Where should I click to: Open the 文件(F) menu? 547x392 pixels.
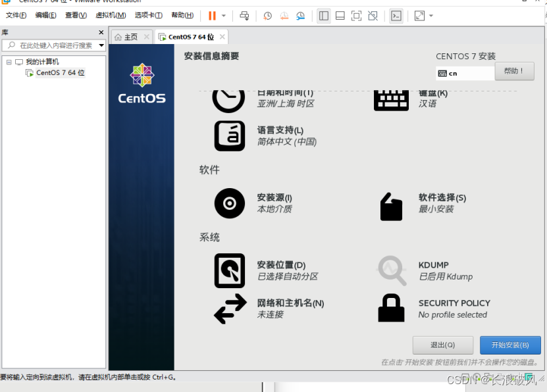pyautogui.click(x=16, y=15)
